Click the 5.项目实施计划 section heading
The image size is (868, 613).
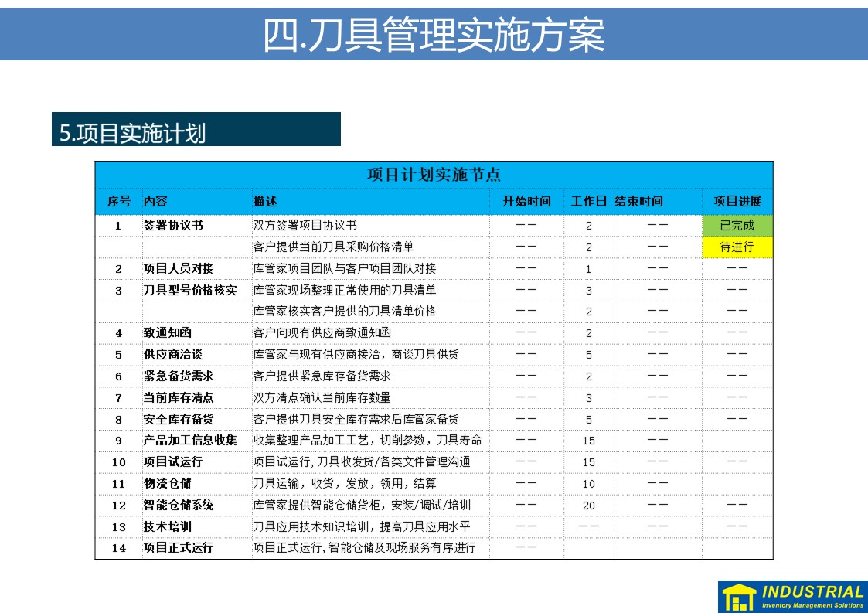133,133
